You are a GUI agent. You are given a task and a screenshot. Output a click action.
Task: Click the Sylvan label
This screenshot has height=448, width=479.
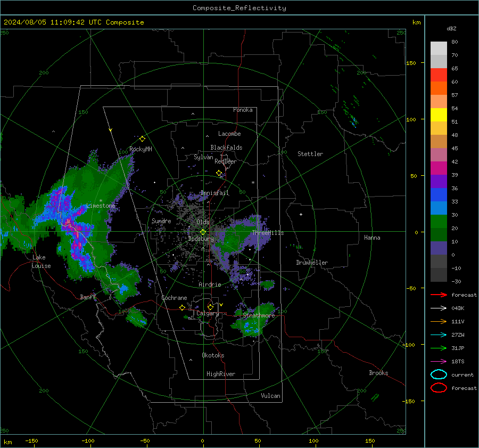pyautogui.click(x=203, y=157)
